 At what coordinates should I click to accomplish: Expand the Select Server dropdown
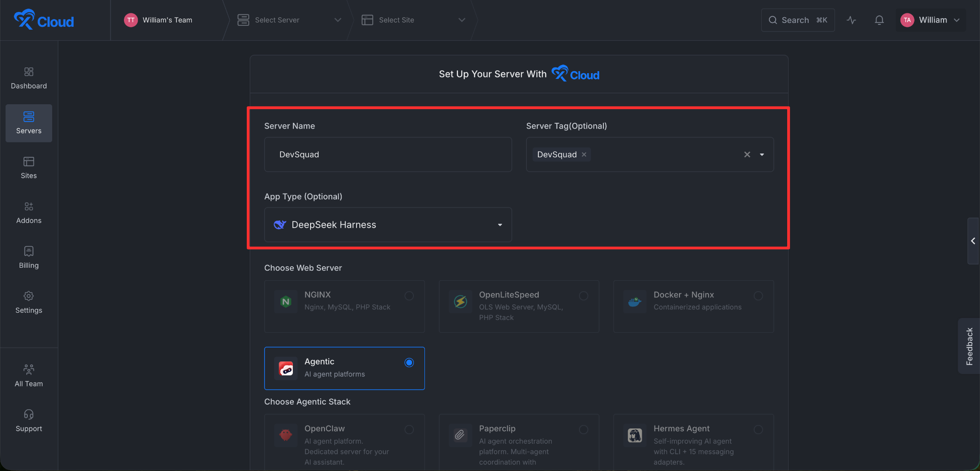tap(289, 20)
